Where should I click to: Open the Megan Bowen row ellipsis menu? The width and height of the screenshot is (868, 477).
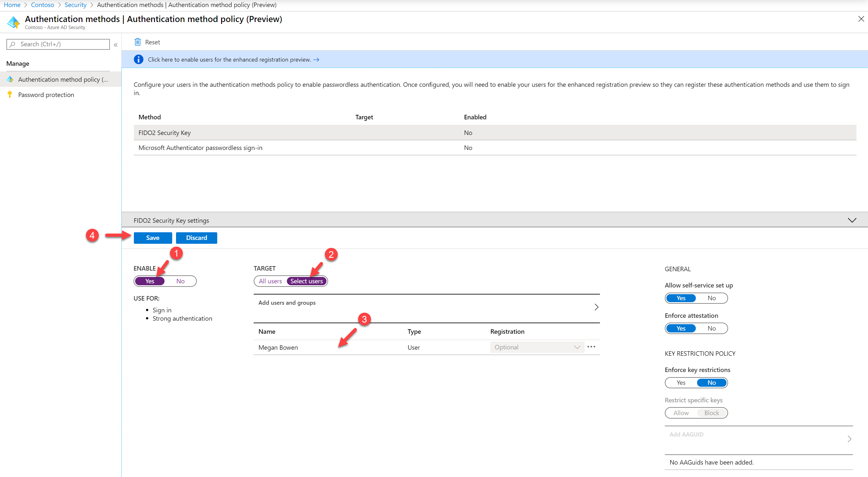click(591, 347)
